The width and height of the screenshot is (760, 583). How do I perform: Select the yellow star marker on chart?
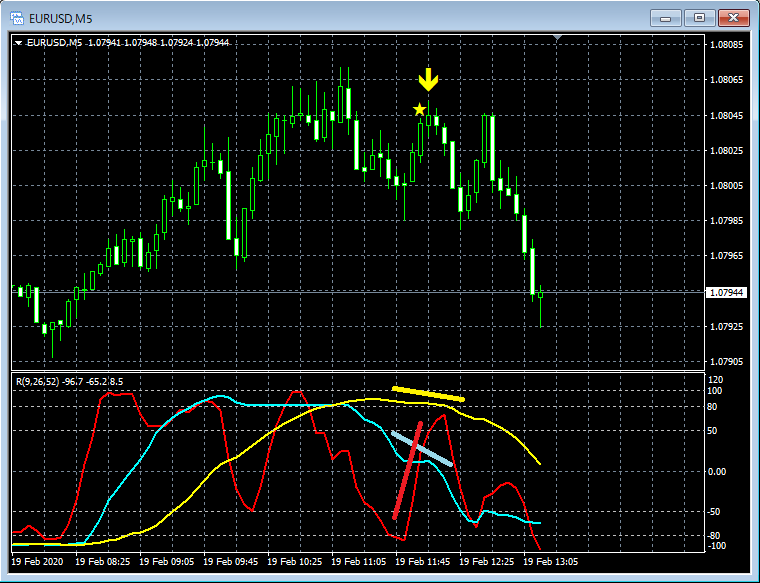pos(419,110)
